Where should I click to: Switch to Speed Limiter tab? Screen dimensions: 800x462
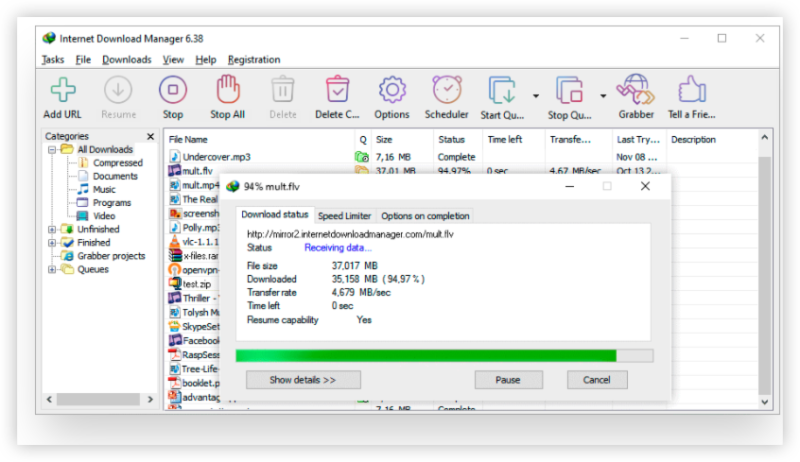tap(344, 216)
